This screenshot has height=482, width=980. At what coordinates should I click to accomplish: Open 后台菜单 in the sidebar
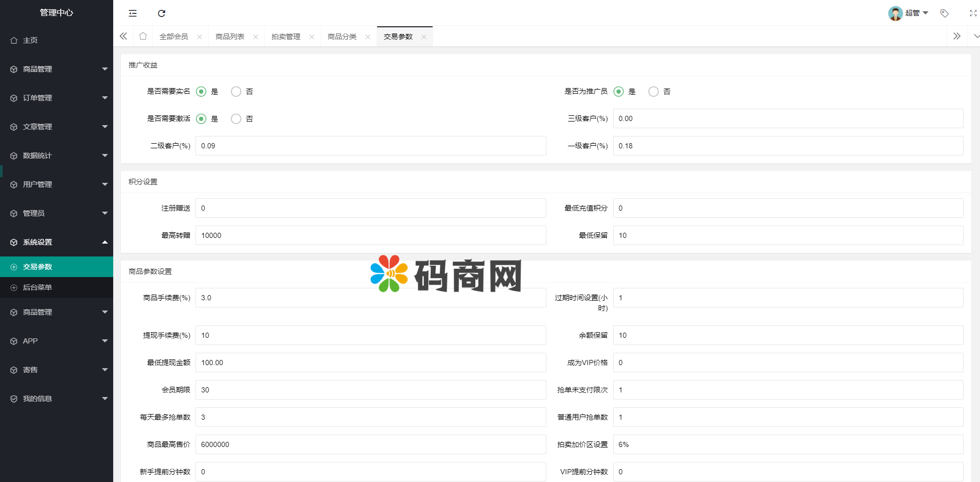tap(38, 287)
